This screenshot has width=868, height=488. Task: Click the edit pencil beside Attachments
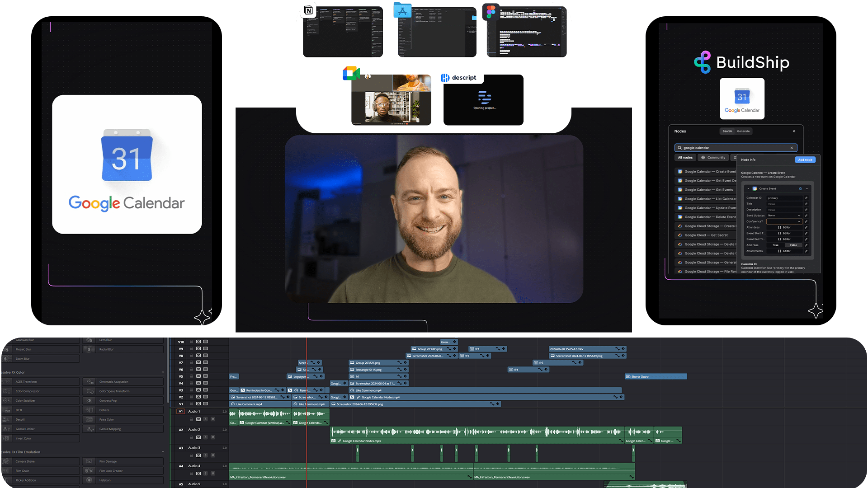click(806, 251)
